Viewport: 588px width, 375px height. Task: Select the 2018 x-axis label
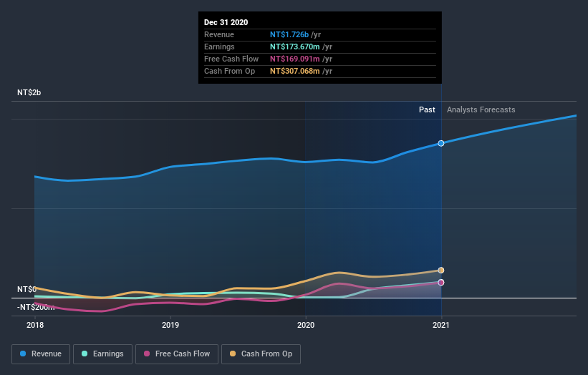(x=35, y=325)
